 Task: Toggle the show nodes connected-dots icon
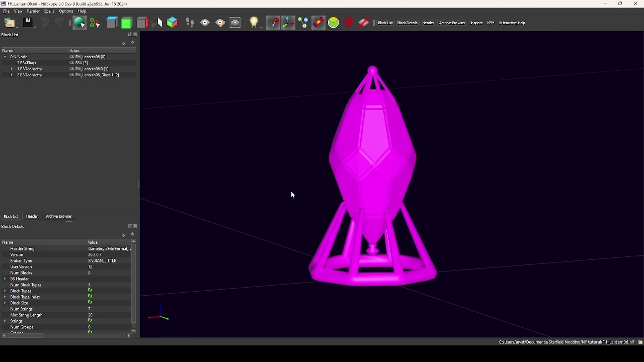coord(303,23)
